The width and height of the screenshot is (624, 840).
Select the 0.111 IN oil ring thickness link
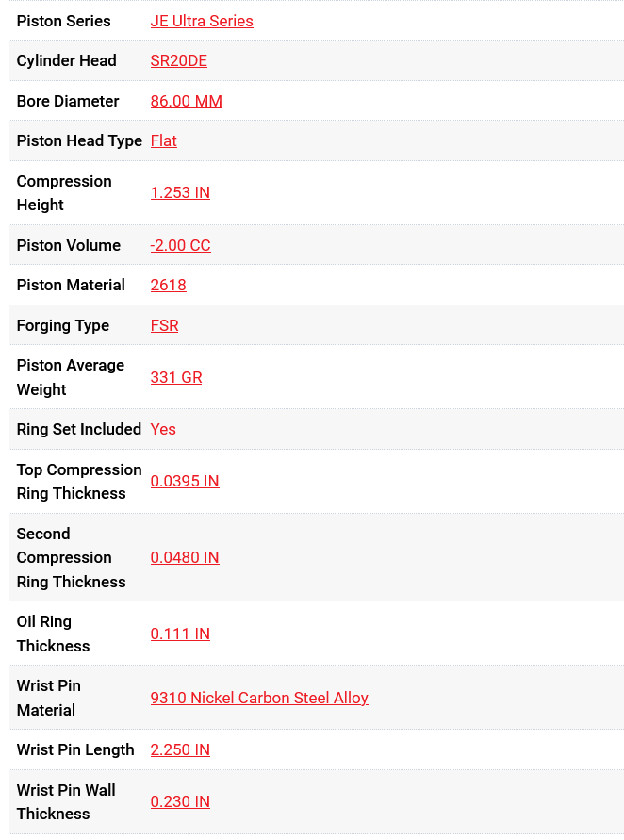coord(180,634)
